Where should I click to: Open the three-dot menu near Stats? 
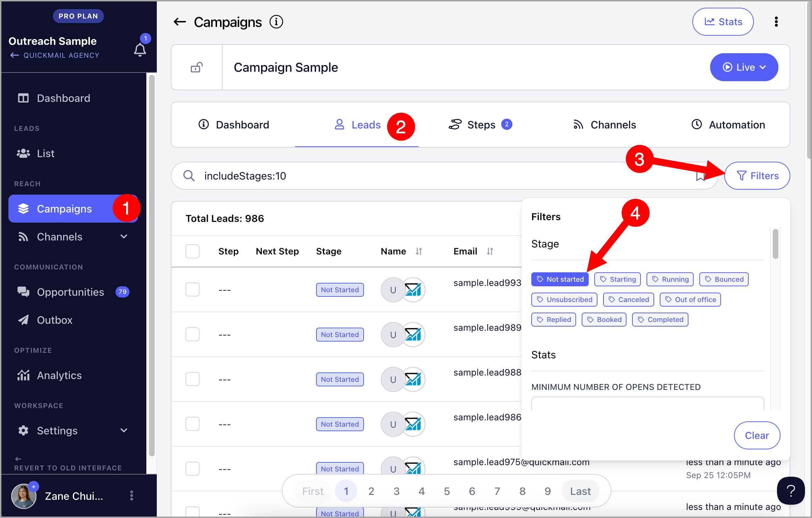point(776,22)
